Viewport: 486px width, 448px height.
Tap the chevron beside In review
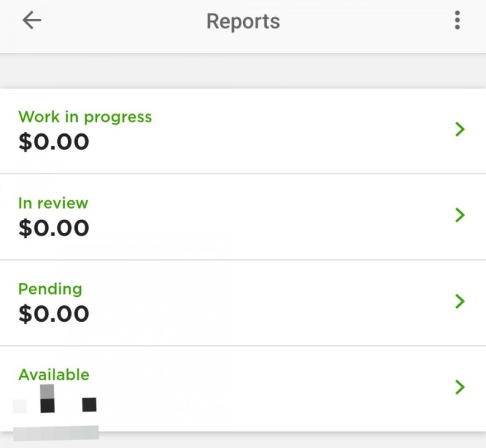click(x=460, y=216)
